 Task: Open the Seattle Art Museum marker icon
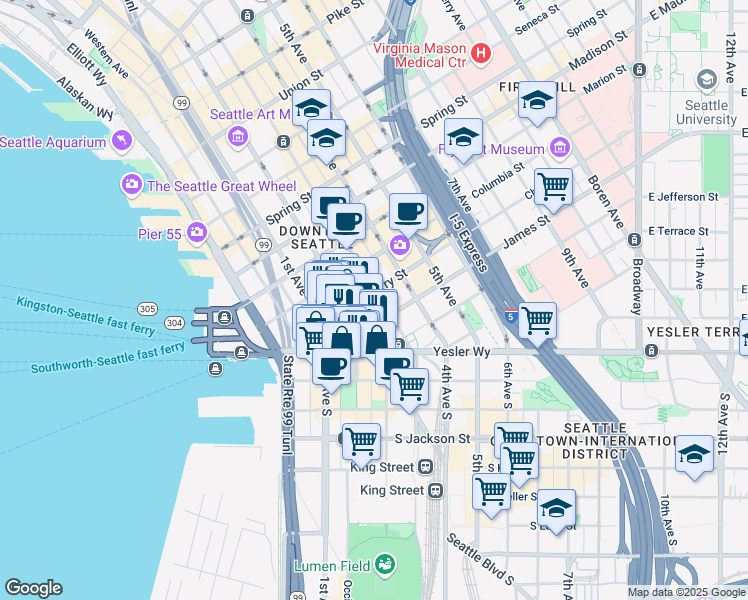238,136
